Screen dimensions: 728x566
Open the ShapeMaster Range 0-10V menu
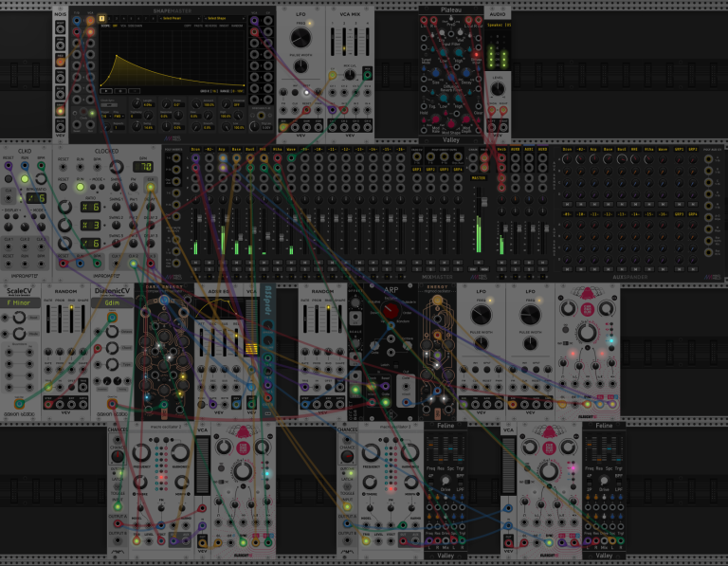231,91
